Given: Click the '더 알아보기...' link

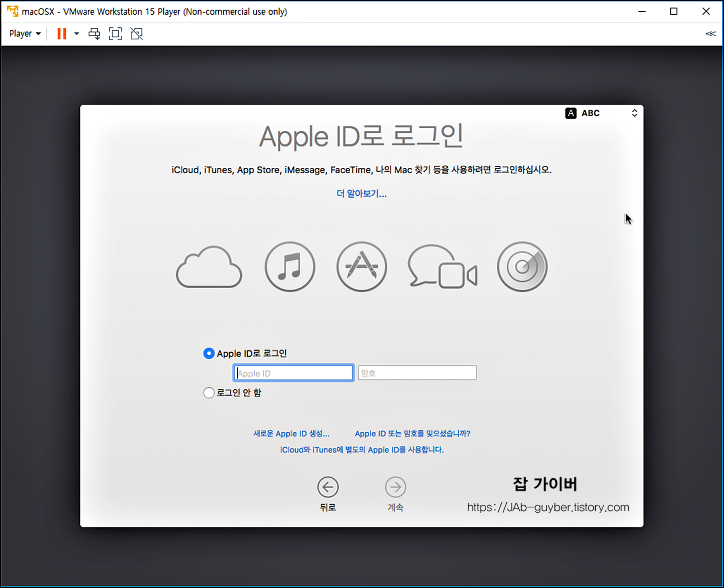Looking at the screenshot, I should (361, 194).
